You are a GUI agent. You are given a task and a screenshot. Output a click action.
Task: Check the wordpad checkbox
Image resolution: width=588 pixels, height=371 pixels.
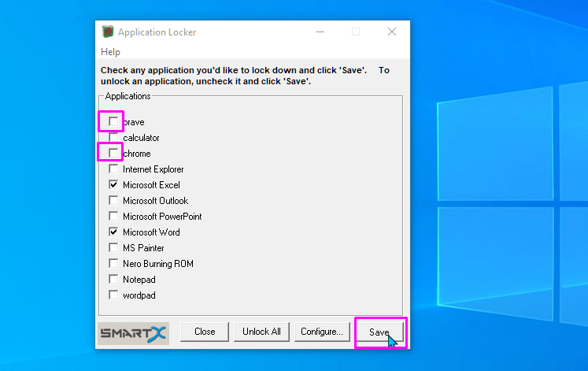113,295
